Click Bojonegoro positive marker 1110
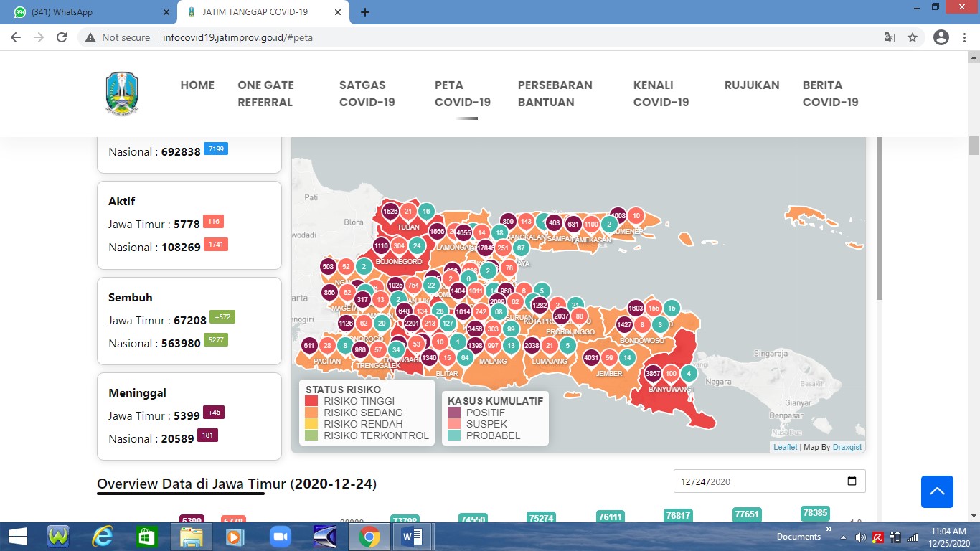 tap(381, 245)
